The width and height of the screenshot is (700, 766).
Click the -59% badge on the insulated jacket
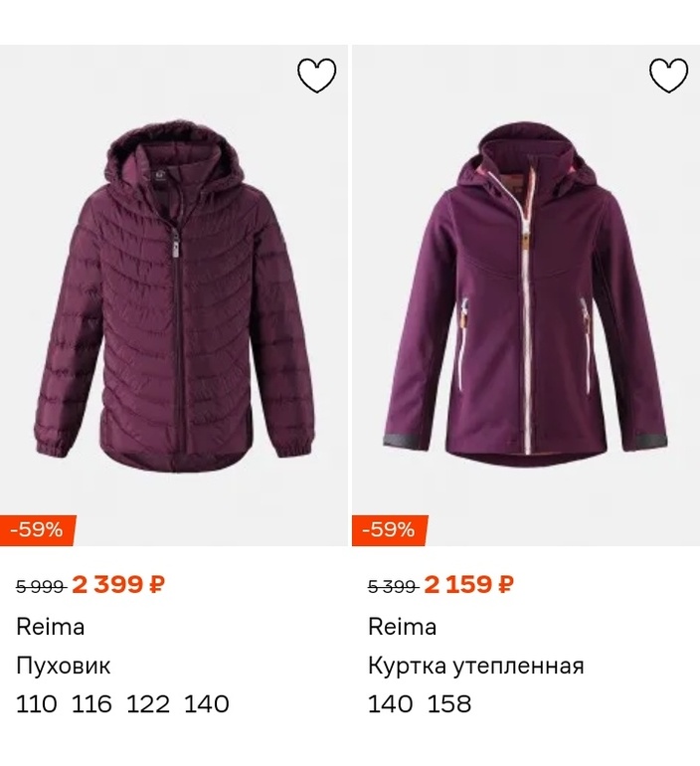point(389,530)
